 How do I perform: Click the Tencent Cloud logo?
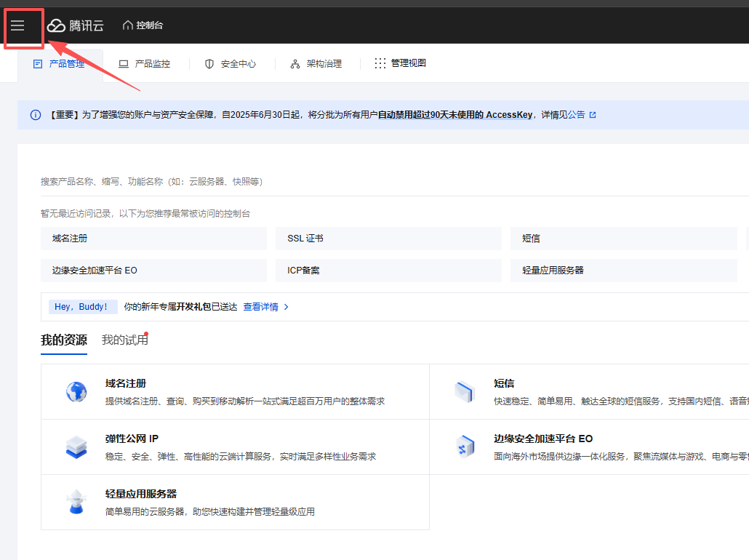(76, 25)
